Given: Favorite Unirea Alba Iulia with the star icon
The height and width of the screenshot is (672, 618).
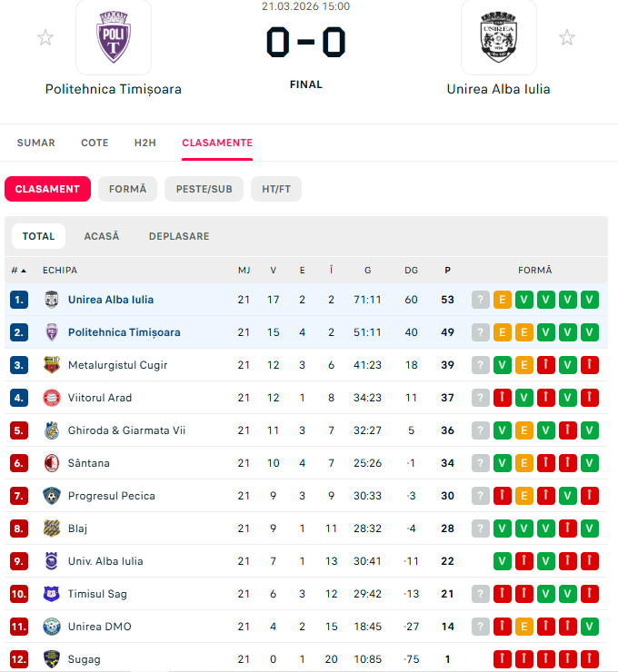Looking at the screenshot, I should pos(567,37).
